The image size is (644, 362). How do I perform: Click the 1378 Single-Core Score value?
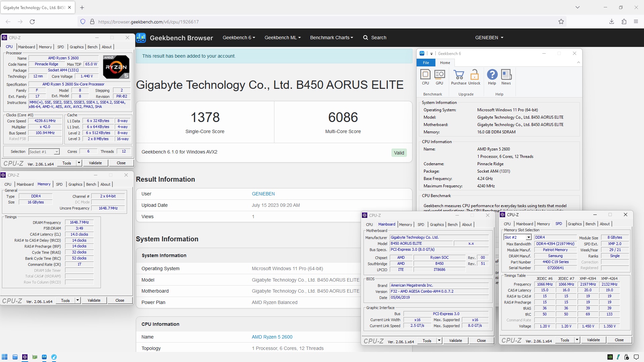(x=205, y=117)
